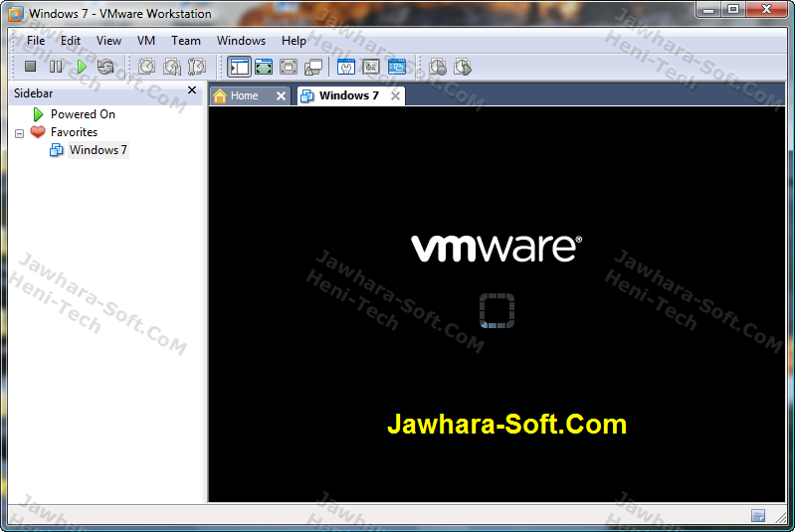
Task: Activate Unity mode stacked windows icon
Action: [x=313, y=67]
